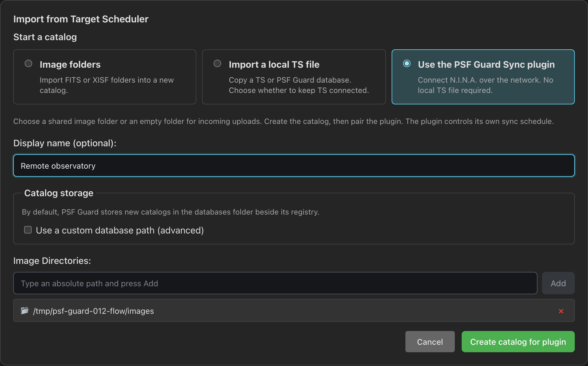Click the 'Choose a shared image folder' instructions

(284, 121)
